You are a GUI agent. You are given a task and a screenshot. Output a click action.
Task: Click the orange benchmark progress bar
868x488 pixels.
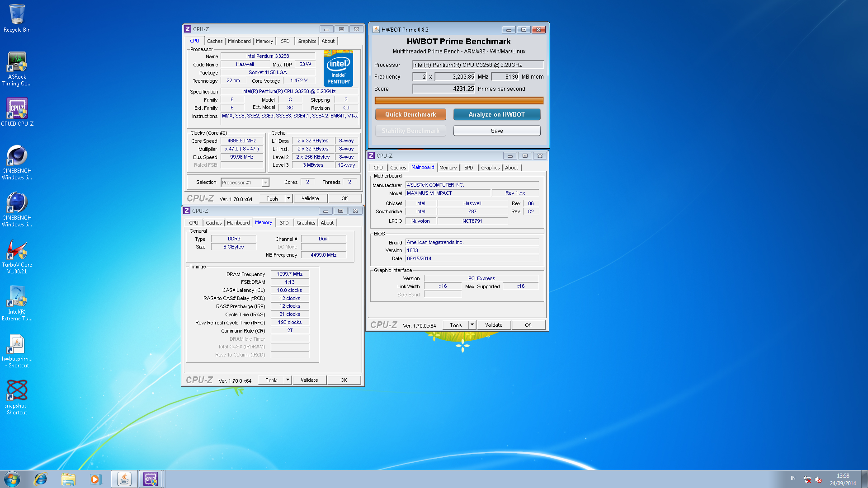click(x=459, y=100)
